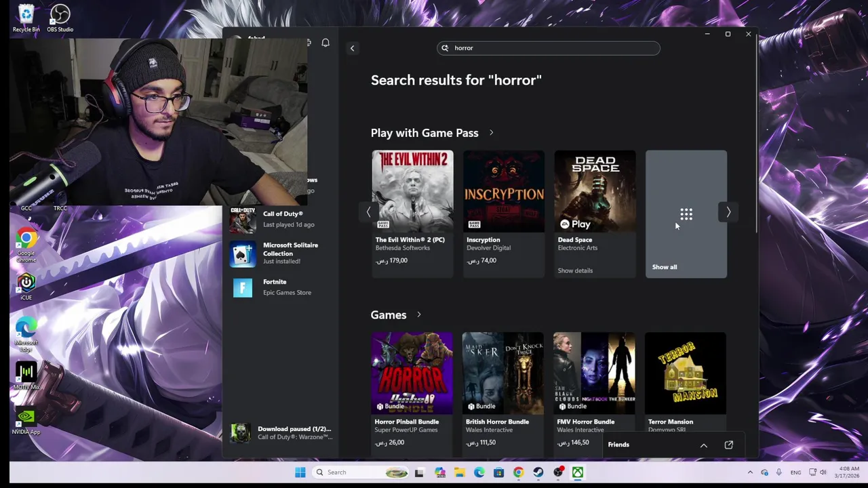Show the previous Game Pass carousel items
The image size is (868, 488).
[x=368, y=212]
